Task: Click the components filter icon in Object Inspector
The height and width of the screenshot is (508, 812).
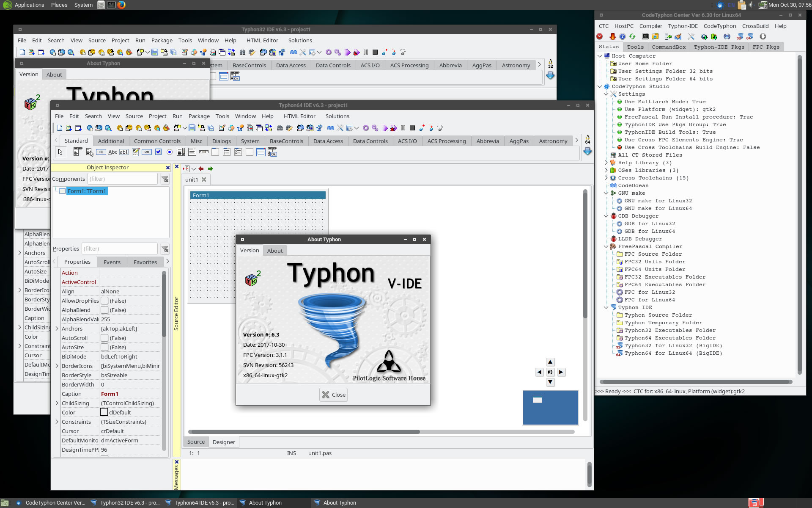Action: coord(165,179)
